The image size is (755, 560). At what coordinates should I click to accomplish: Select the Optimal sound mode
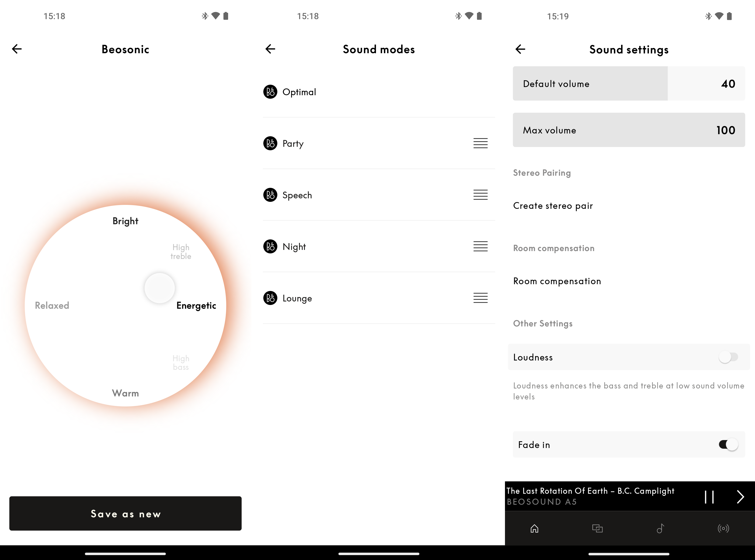379,92
